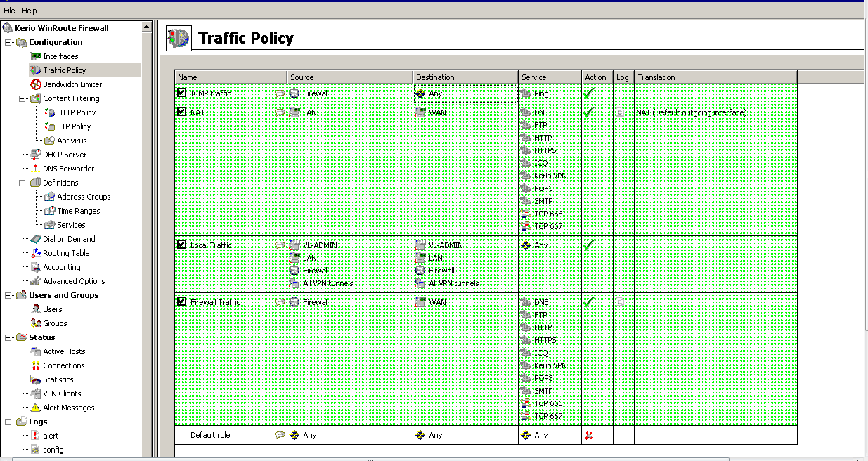Click the Name column header

[x=231, y=77]
